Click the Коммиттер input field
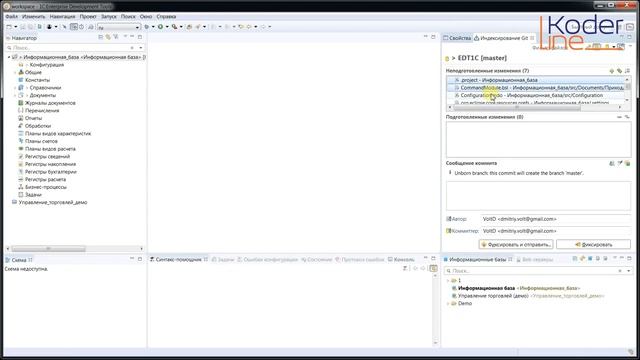The height and width of the screenshot is (360, 640). [x=556, y=231]
